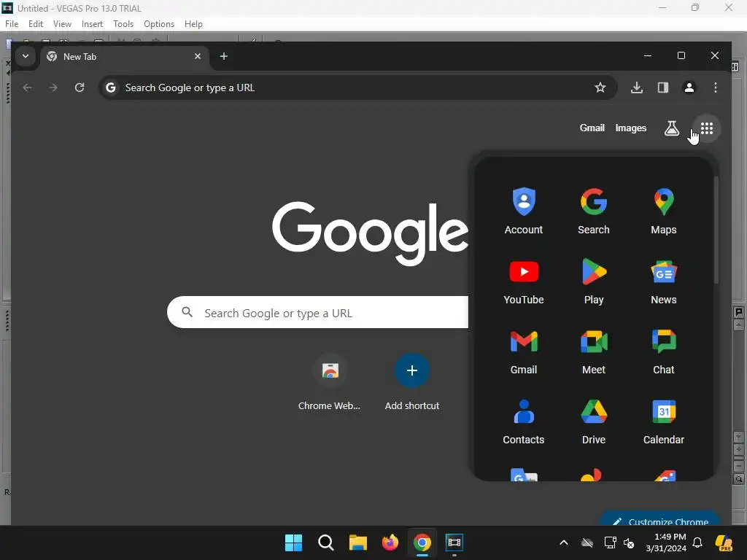Open Chrome downloads
The width and height of the screenshot is (747, 560).
[637, 87]
